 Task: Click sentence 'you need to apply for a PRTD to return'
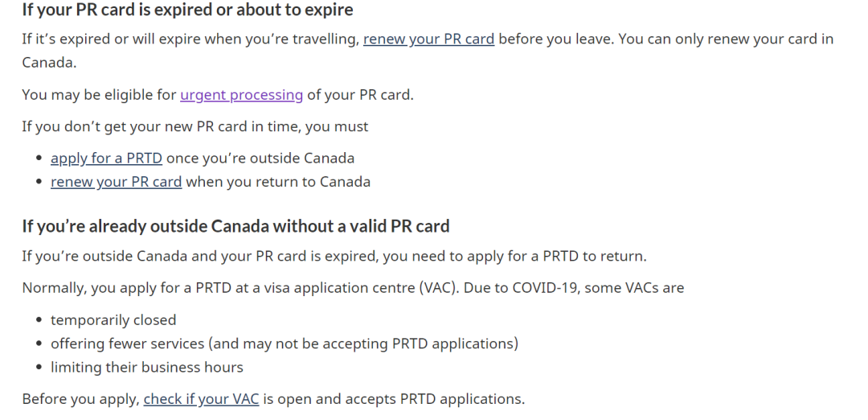click(515, 257)
